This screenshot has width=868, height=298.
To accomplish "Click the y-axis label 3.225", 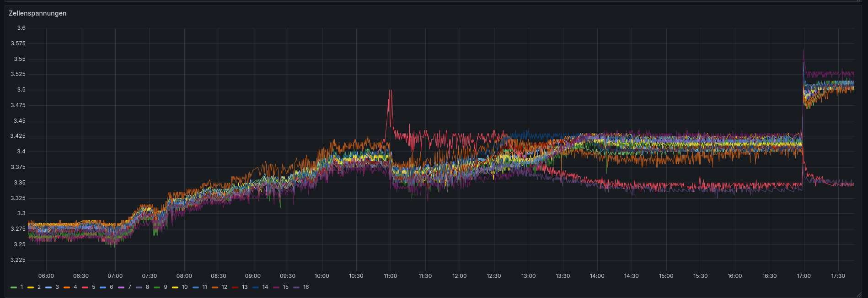I will (x=18, y=260).
